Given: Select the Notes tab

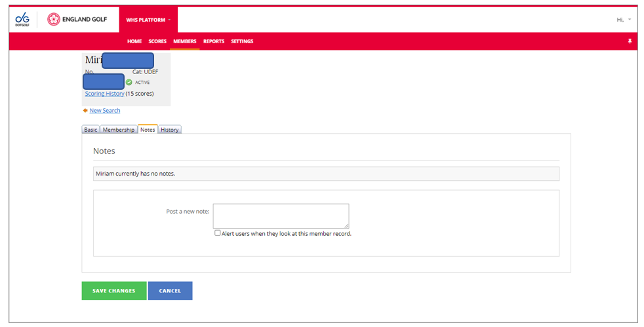Looking at the screenshot, I should [148, 129].
